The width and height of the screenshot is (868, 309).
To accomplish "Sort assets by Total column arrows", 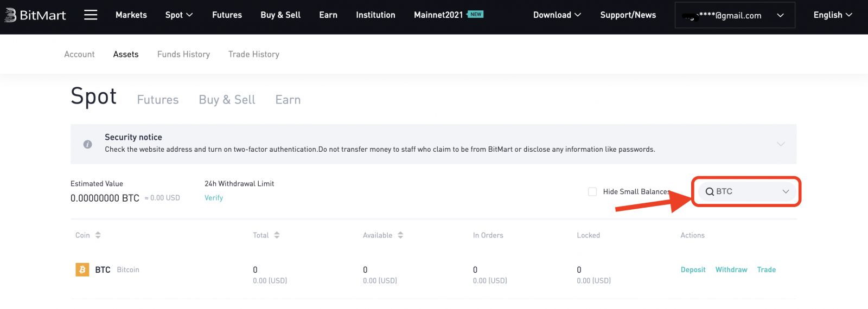I will click(x=277, y=235).
